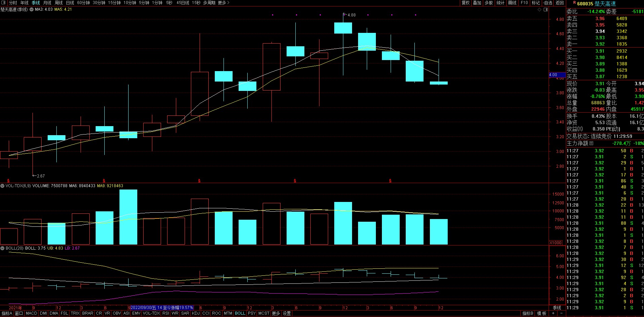
Task: Select the DMA indicator
Action: coord(54,313)
